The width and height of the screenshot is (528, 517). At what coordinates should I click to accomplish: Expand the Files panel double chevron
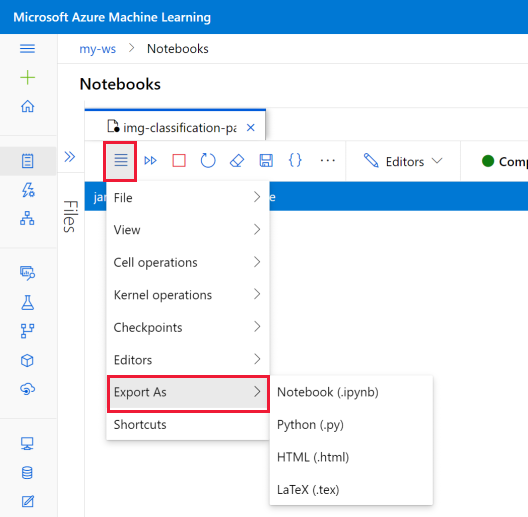(x=70, y=157)
